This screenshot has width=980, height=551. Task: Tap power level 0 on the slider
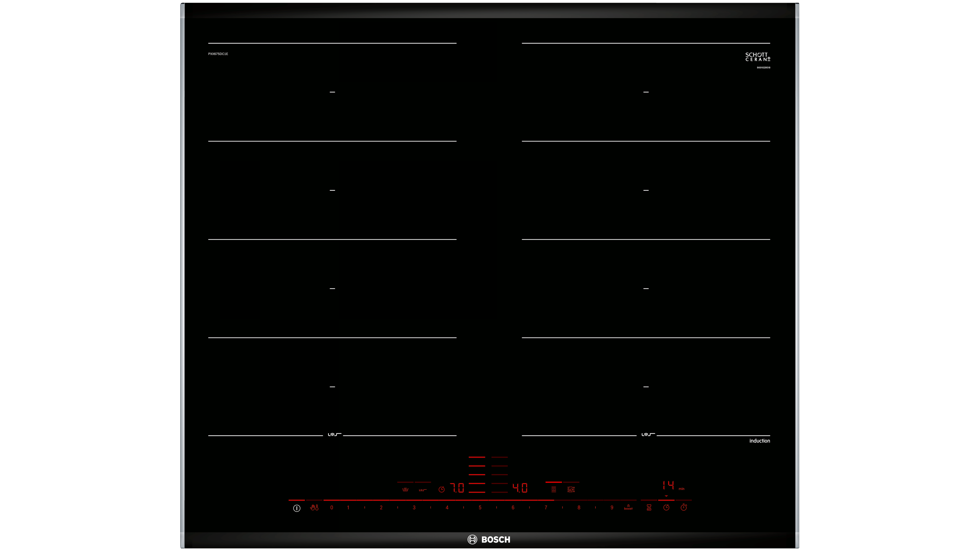pos(331,507)
